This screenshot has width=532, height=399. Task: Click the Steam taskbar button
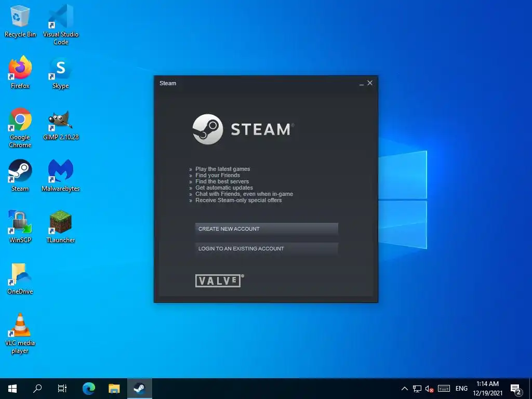139,389
